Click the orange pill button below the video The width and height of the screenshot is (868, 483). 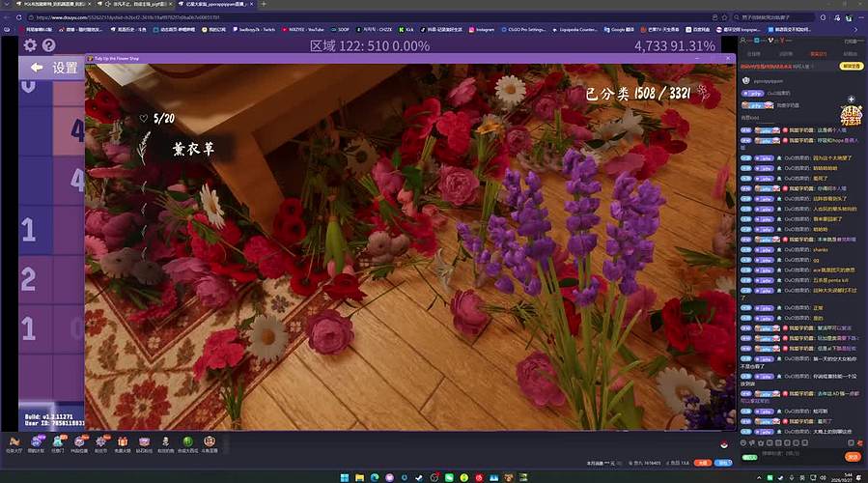click(x=703, y=463)
